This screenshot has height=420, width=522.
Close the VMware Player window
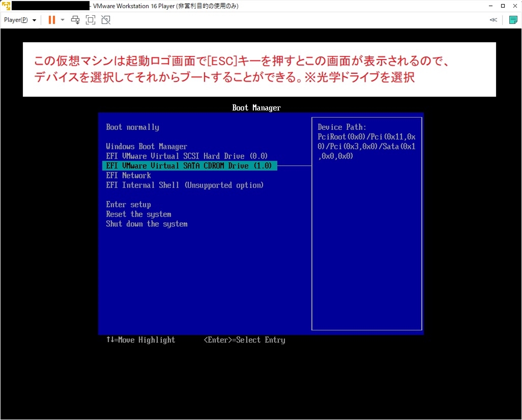[515, 6]
